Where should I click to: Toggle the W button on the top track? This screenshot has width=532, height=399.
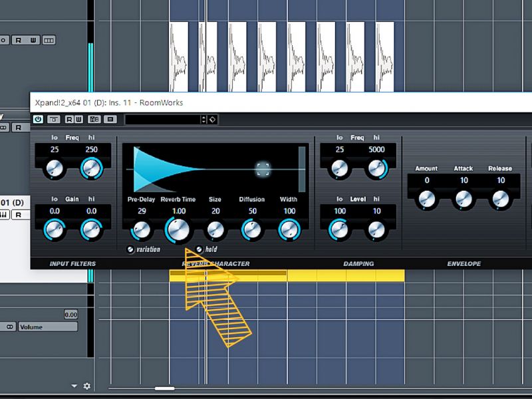point(33,40)
